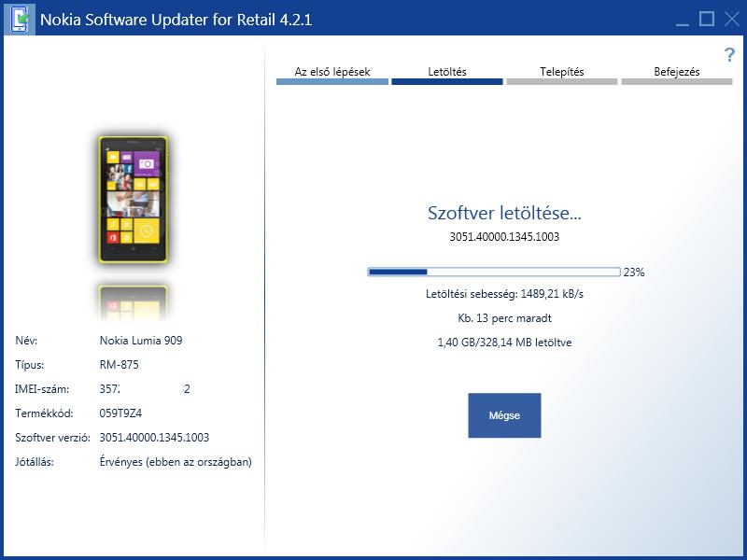Select Letöltési sebesség: 1489,21 kB/s text
Viewport: 747px width, 560px height.
coord(504,294)
